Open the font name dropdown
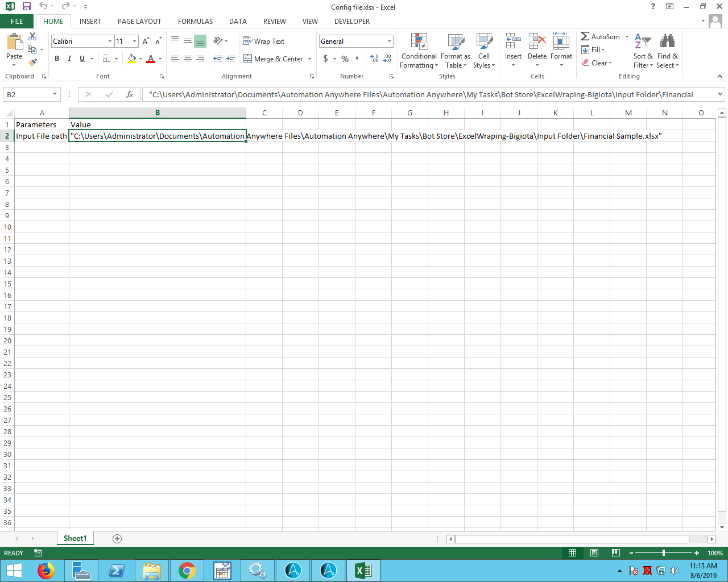The height and width of the screenshot is (582, 728). coord(110,41)
